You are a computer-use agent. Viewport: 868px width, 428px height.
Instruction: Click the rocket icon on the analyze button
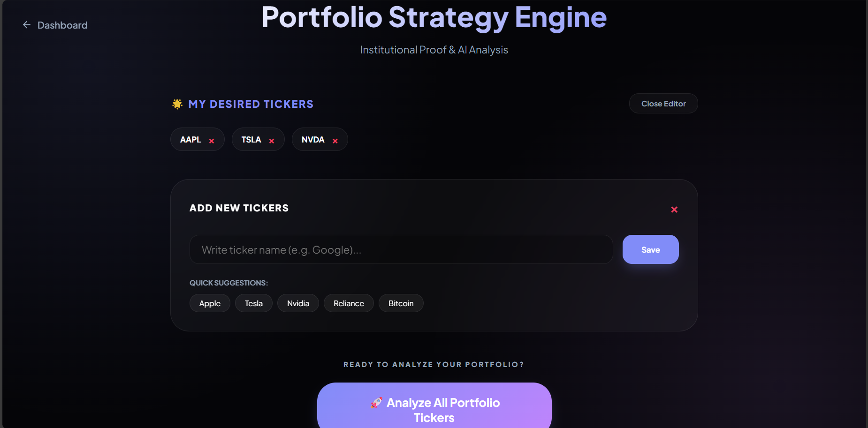(375, 402)
